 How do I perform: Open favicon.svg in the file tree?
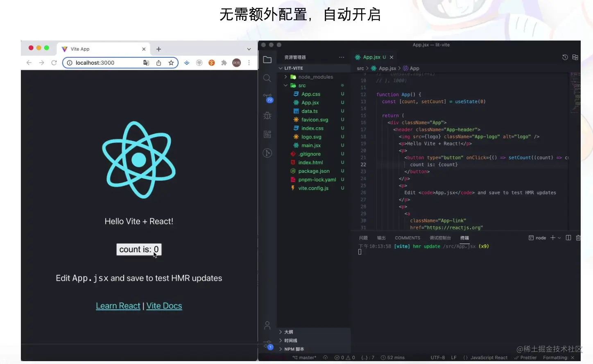[315, 120]
